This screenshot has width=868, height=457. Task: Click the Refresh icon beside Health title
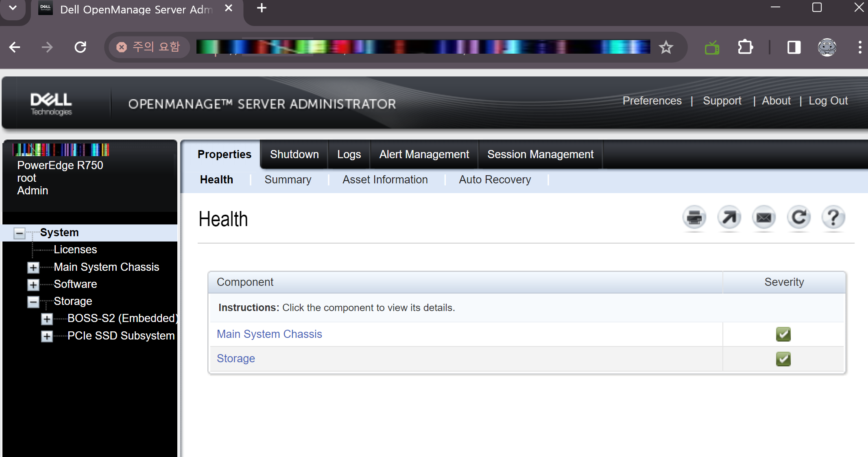(798, 218)
